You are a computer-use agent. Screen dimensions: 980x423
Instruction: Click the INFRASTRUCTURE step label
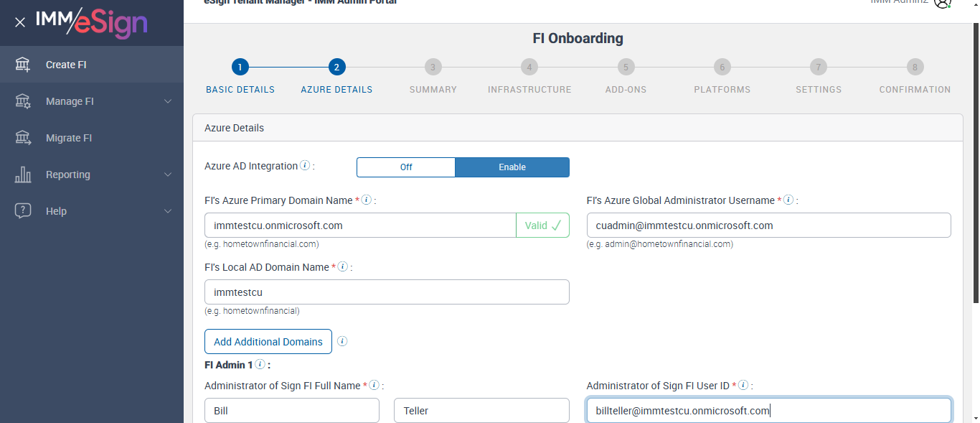point(529,90)
